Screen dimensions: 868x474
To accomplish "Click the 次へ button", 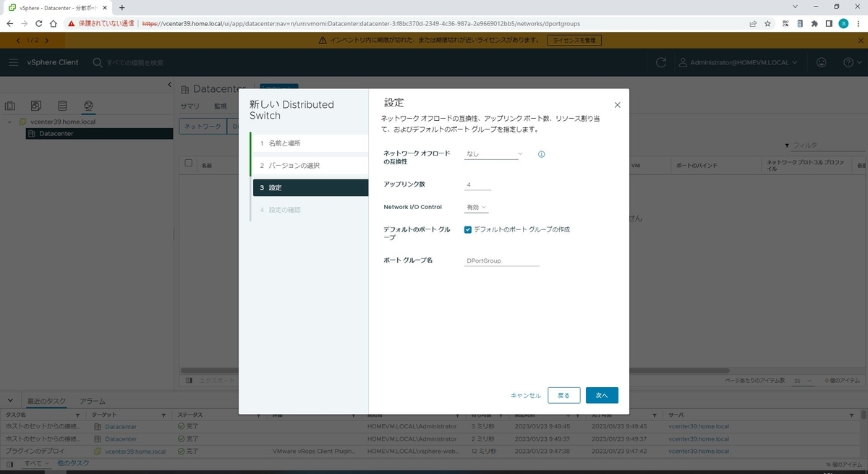I will pos(602,395).
